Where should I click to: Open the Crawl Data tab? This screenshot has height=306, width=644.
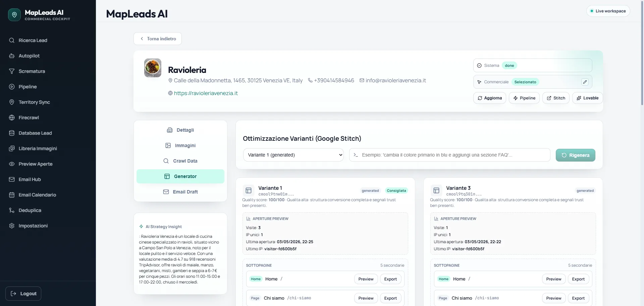tap(180, 161)
